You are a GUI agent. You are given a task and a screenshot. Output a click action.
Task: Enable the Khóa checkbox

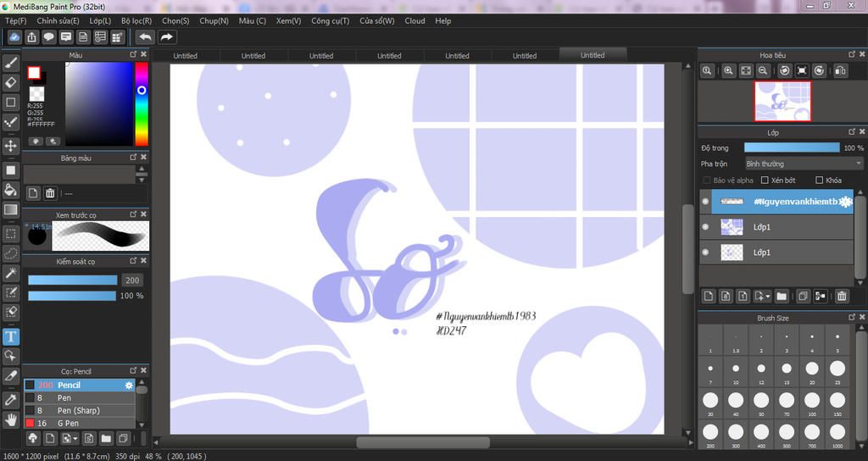point(820,181)
